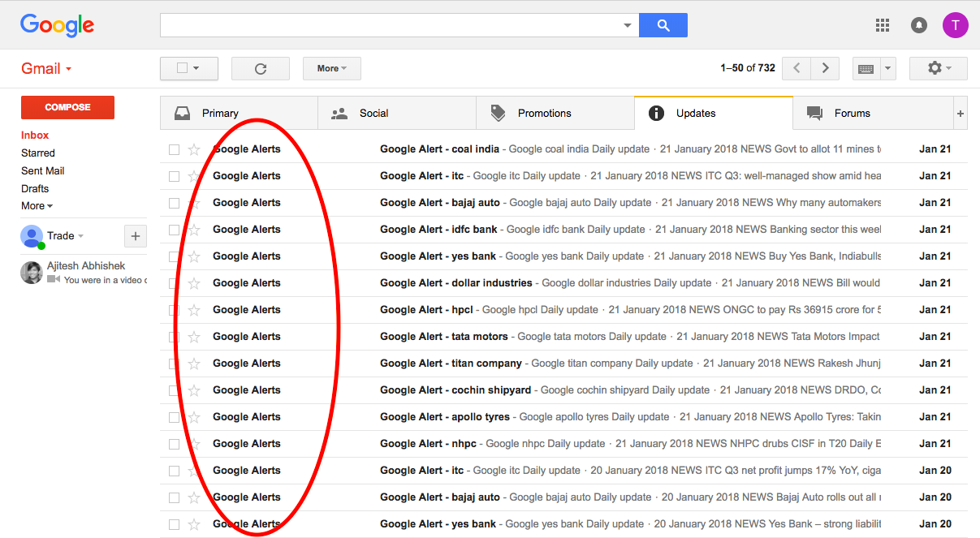Open the select-all checkbox dropdown
This screenshot has height=538, width=980.
(x=188, y=68)
